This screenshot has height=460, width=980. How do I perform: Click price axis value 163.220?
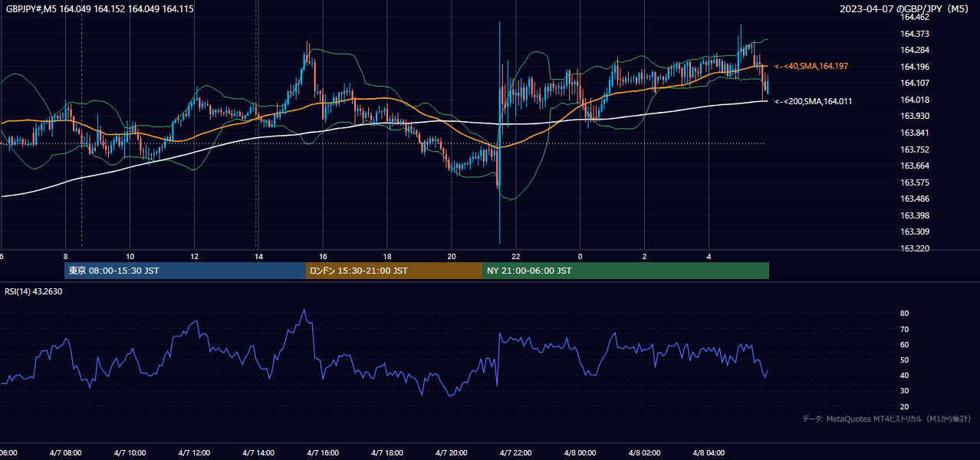click(915, 248)
